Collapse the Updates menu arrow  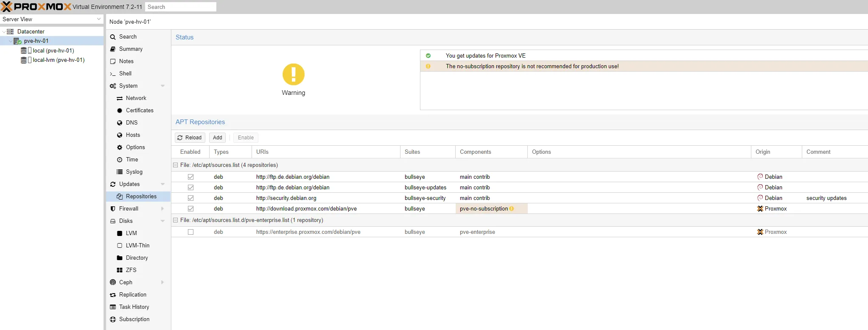tap(162, 184)
